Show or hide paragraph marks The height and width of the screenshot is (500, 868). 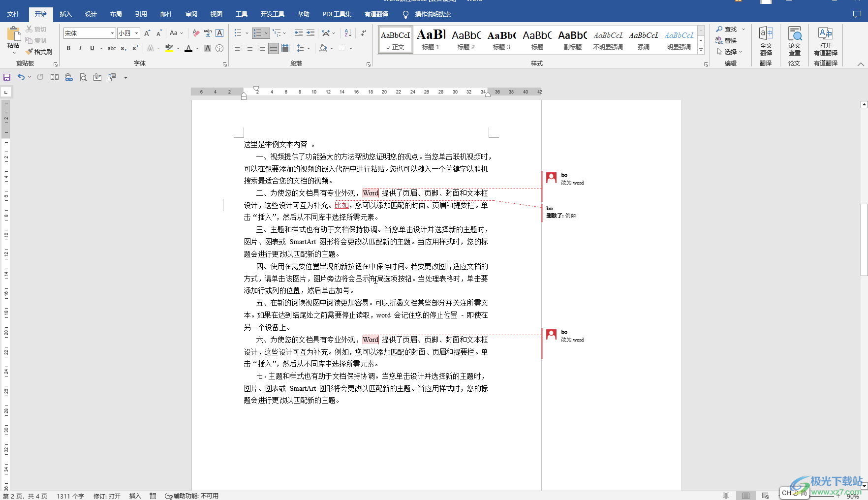tap(363, 33)
